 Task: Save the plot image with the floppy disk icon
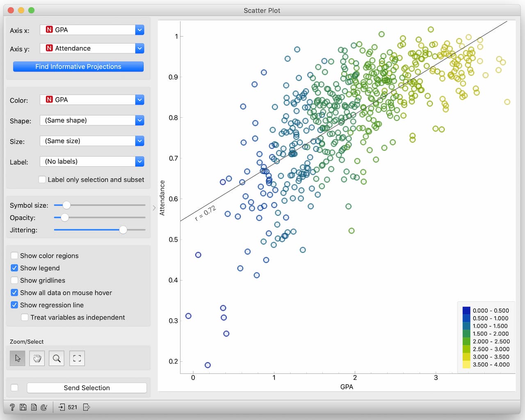23,407
